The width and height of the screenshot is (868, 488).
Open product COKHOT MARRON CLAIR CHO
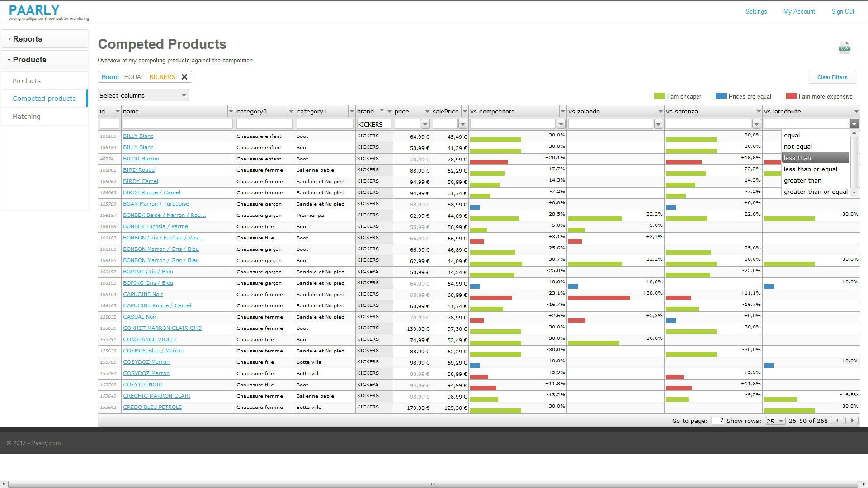click(162, 328)
